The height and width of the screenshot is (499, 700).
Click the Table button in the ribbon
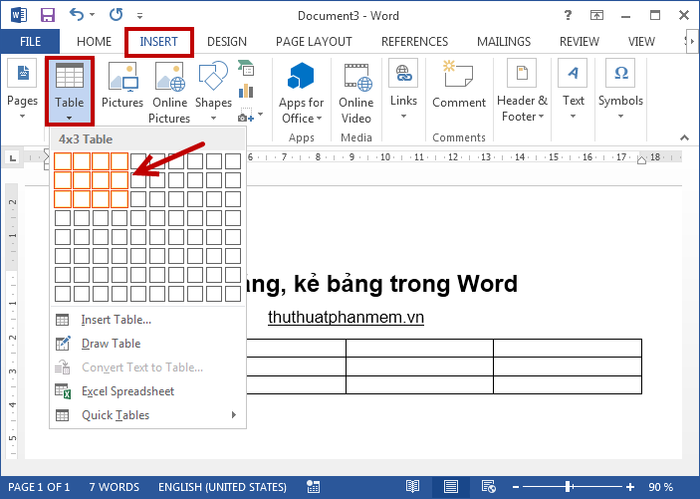click(69, 91)
